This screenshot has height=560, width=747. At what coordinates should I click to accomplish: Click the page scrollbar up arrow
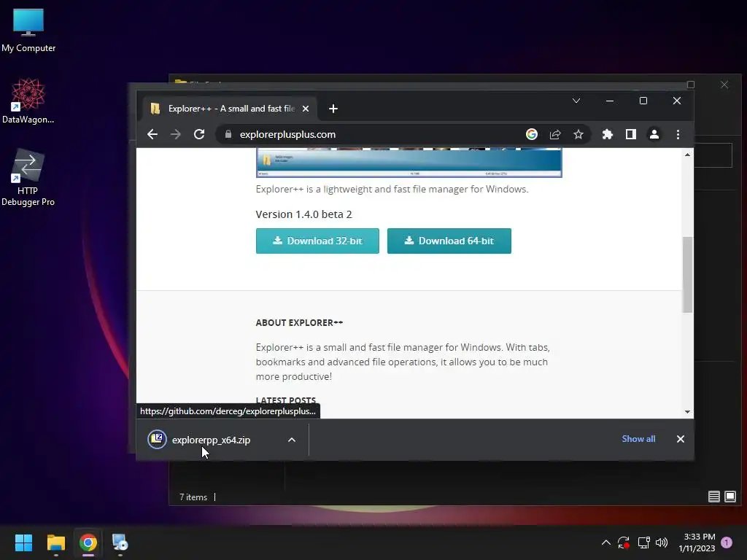[x=687, y=155]
